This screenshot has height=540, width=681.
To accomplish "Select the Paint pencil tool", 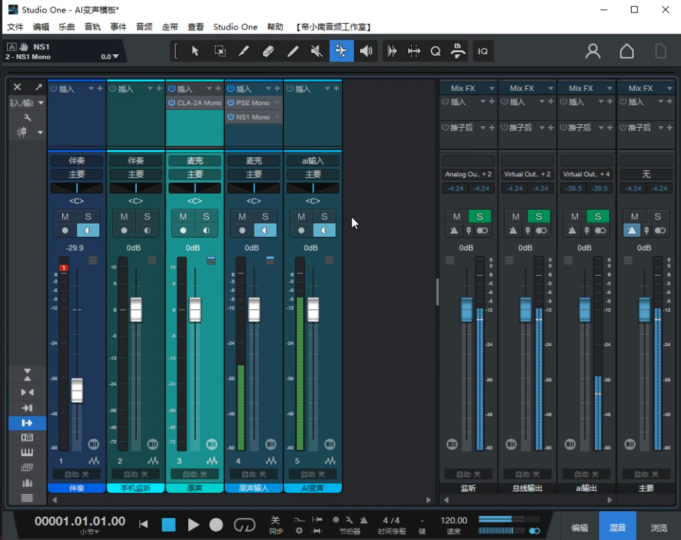I will click(x=293, y=51).
